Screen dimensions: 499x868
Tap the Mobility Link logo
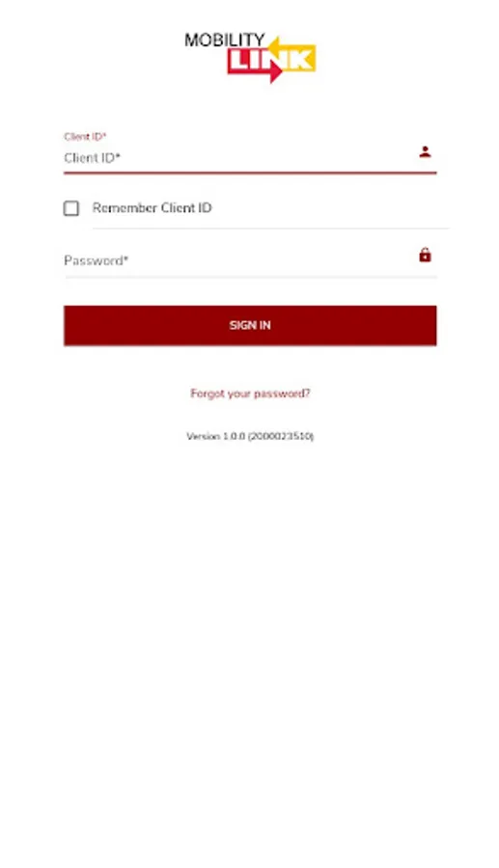(x=250, y=57)
